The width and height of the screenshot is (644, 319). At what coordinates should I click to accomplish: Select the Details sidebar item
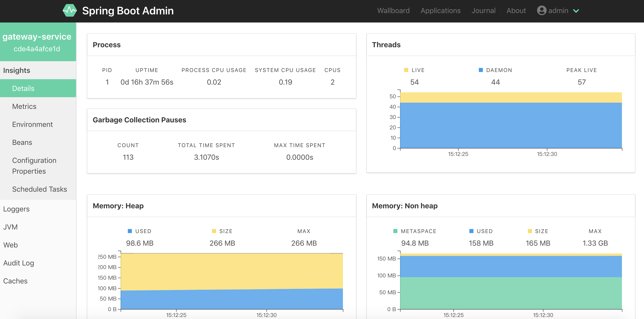click(38, 88)
